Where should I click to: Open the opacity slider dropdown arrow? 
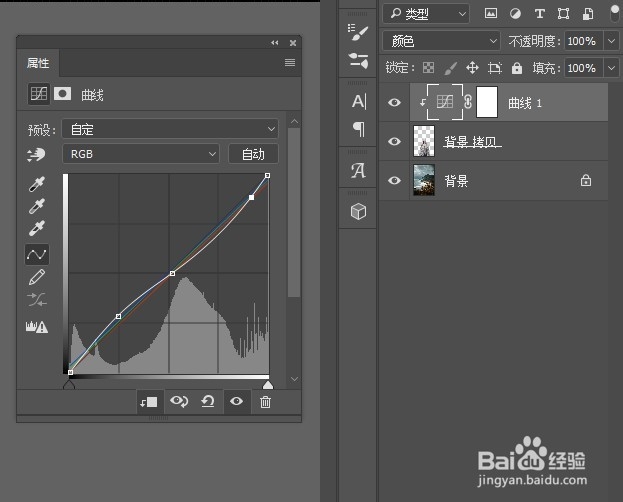[611, 41]
